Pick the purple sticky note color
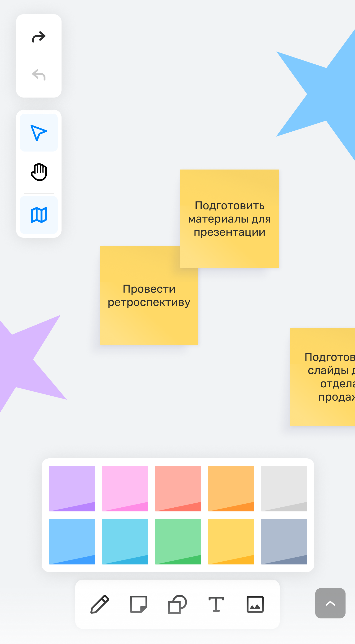Image resolution: width=355 pixels, height=644 pixels. 72,488
